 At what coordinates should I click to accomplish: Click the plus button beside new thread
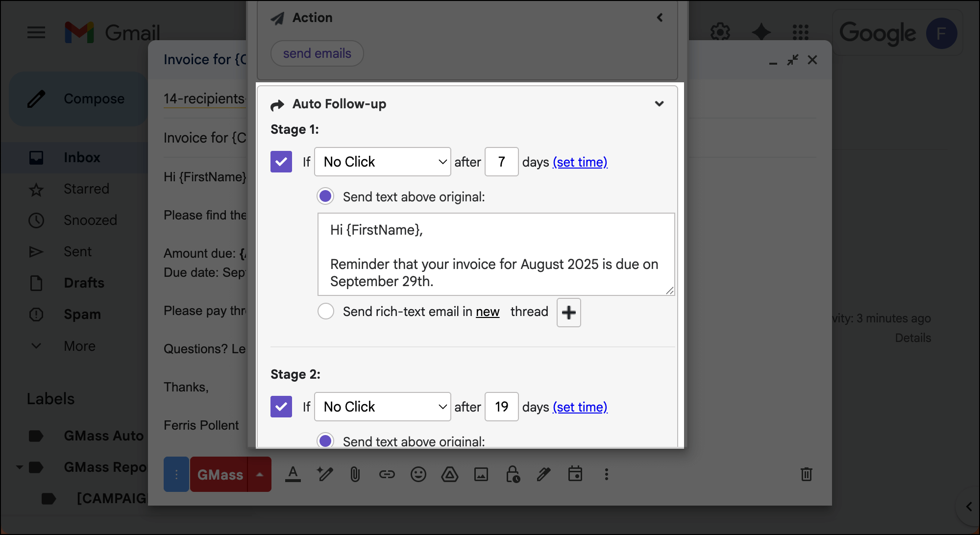coord(568,313)
